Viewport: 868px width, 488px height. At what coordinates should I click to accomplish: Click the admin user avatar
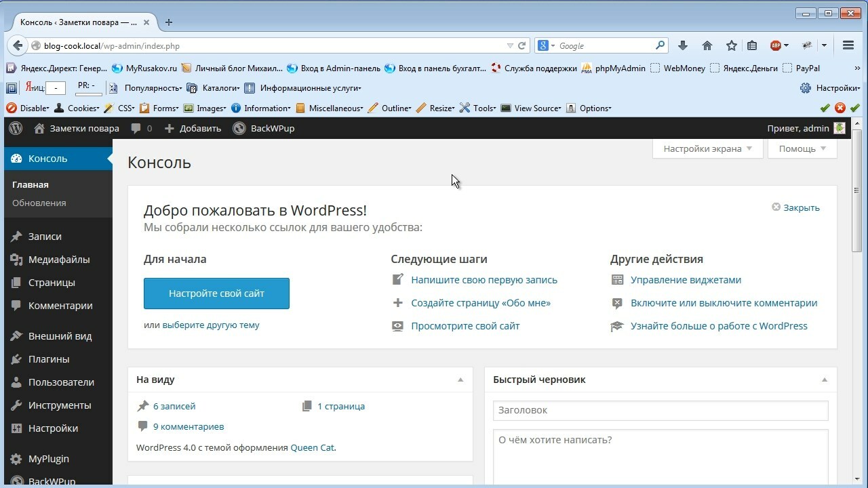pos(840,128)
